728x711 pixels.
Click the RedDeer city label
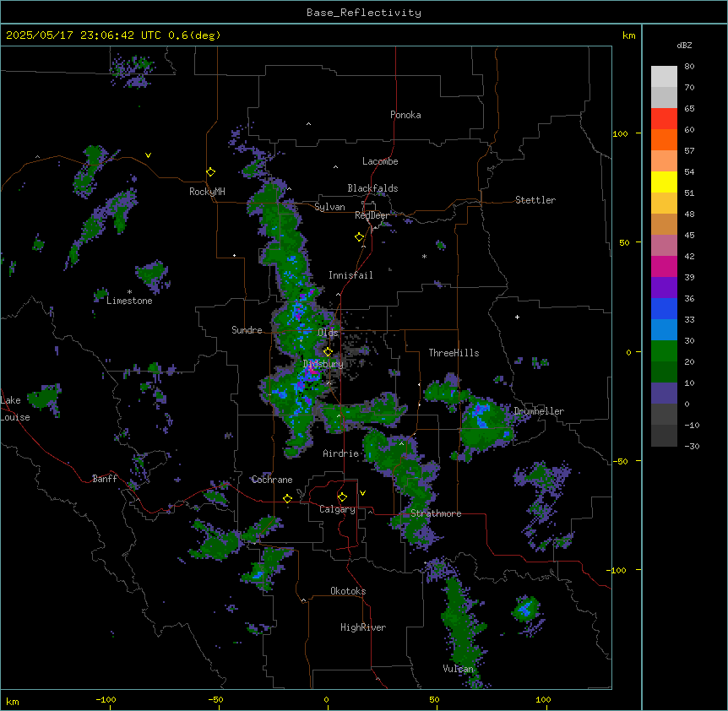click(x=372, y=215)
